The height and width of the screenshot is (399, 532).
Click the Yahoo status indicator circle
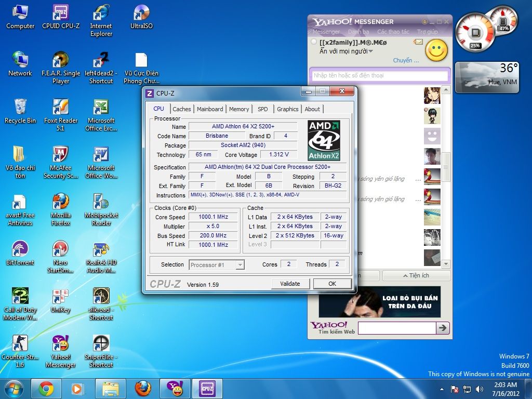314,42
